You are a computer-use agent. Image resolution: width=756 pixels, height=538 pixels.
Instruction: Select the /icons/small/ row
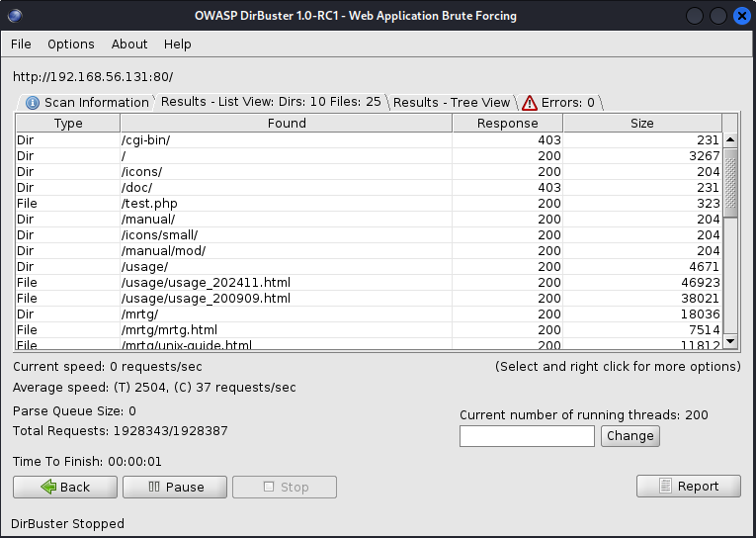(x=369, y=235)
